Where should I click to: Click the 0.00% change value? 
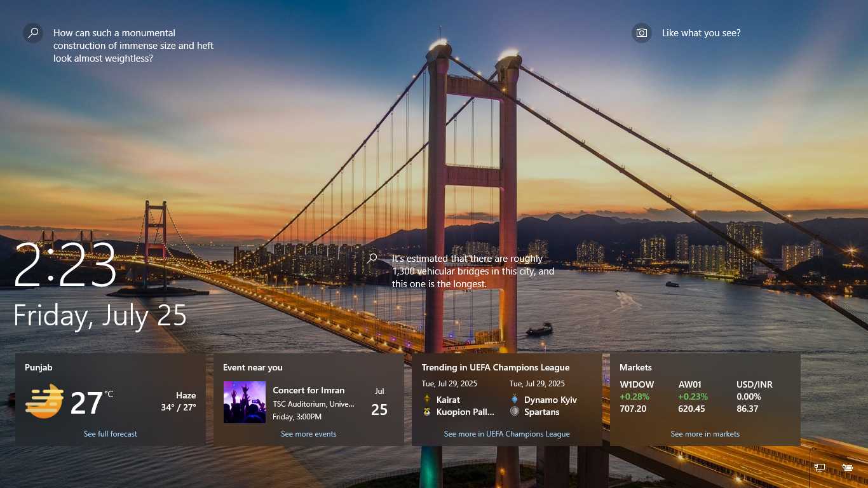tap(749, 396)
